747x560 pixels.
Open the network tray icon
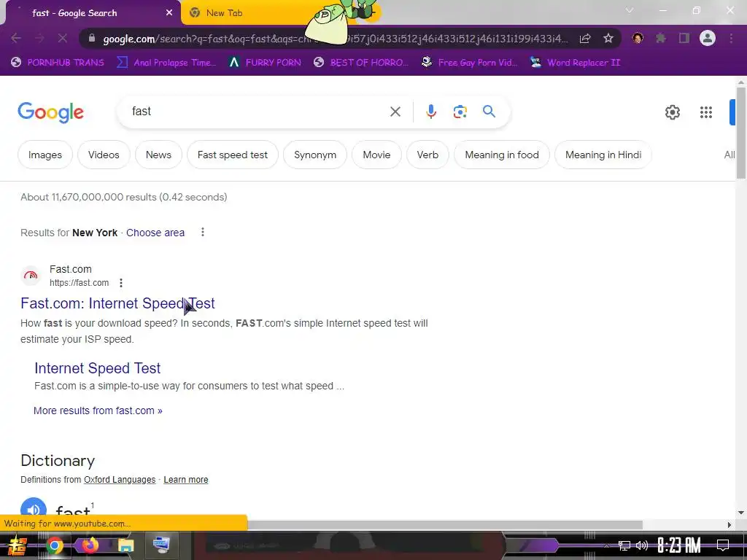[624, 545]
